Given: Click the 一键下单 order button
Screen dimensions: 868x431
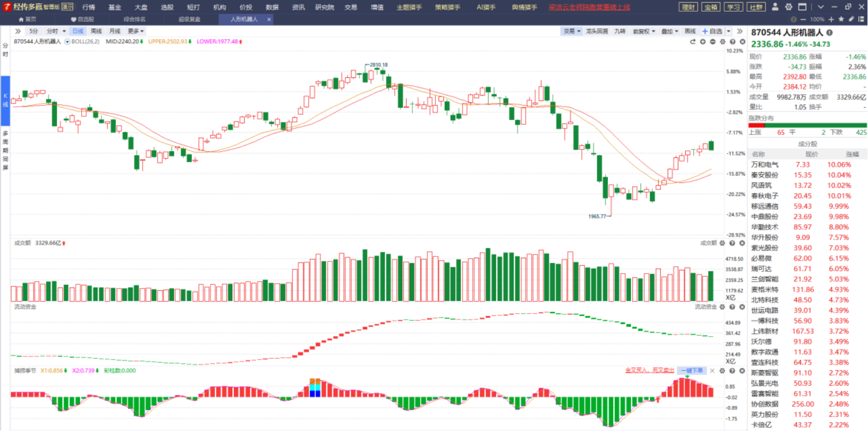Looking at the screenshot, I should (692, 371).
